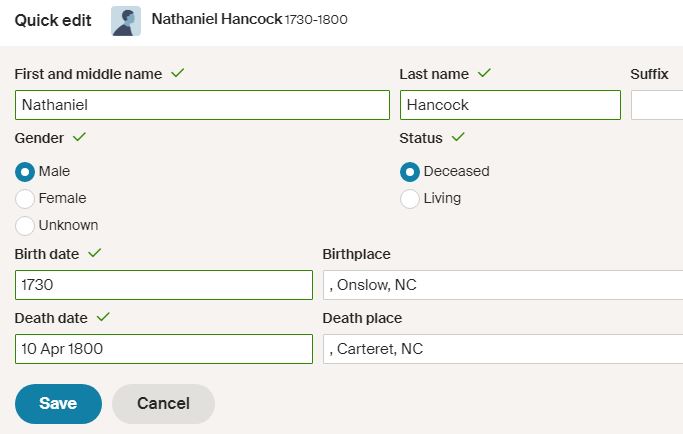
Task: Focus the First and middle name field
Action: (202, 105)
